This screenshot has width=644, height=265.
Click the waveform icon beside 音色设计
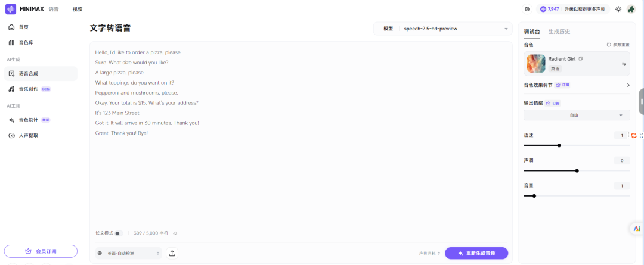(x=11, y=120)
